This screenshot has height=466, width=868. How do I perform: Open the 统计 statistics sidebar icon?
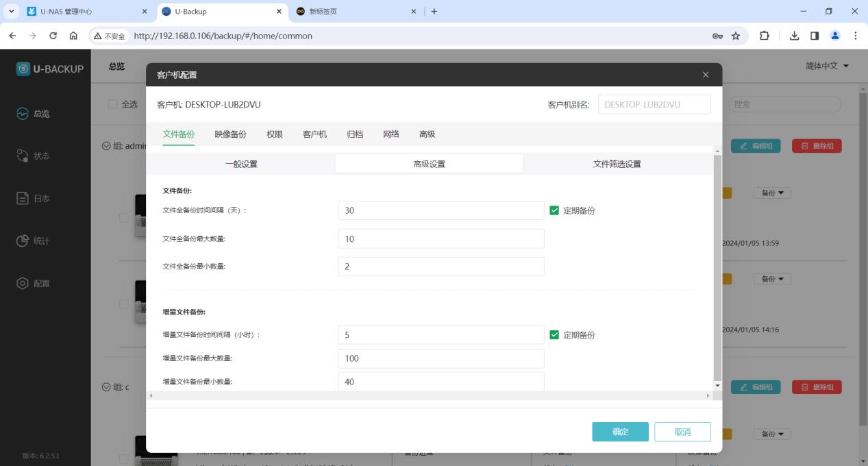[23, 241]
